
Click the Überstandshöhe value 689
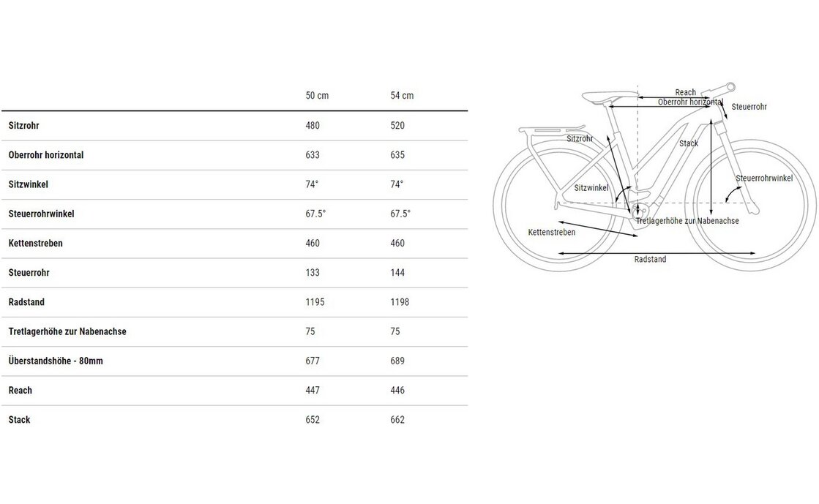[397, 361]
